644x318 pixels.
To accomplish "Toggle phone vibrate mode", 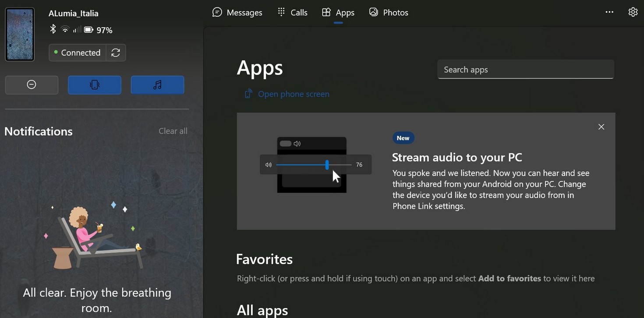I will point(95,85).
